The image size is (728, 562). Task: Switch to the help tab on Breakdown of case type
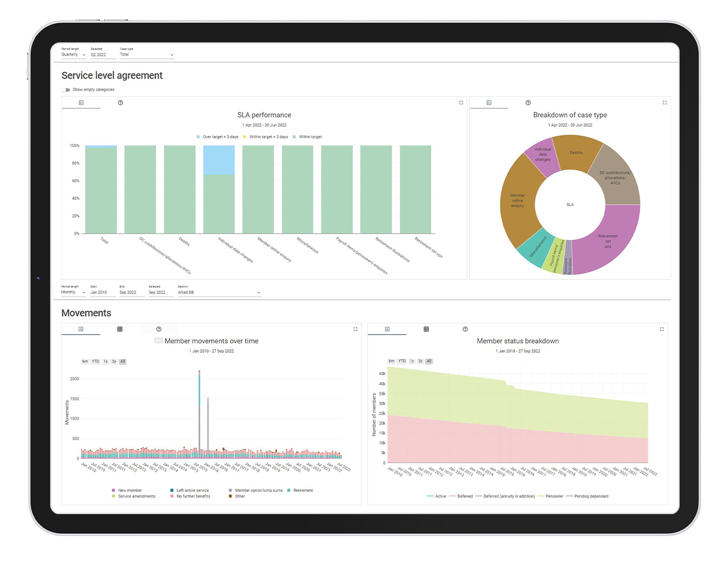click(528, 103)
